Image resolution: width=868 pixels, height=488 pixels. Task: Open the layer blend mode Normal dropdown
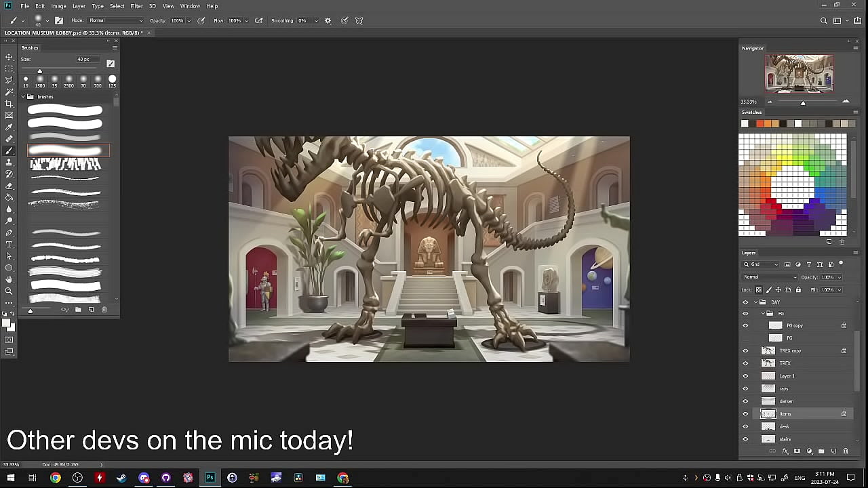point(770,277)
